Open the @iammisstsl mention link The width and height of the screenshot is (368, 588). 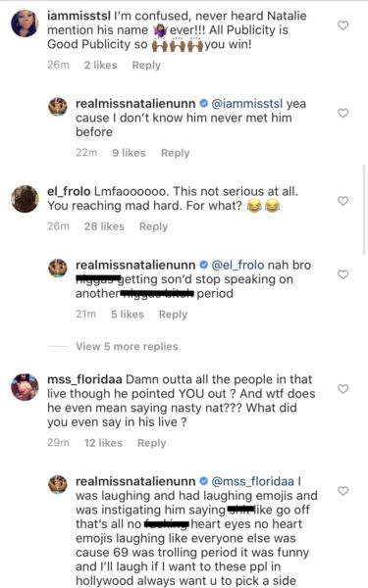pos(247,104)
